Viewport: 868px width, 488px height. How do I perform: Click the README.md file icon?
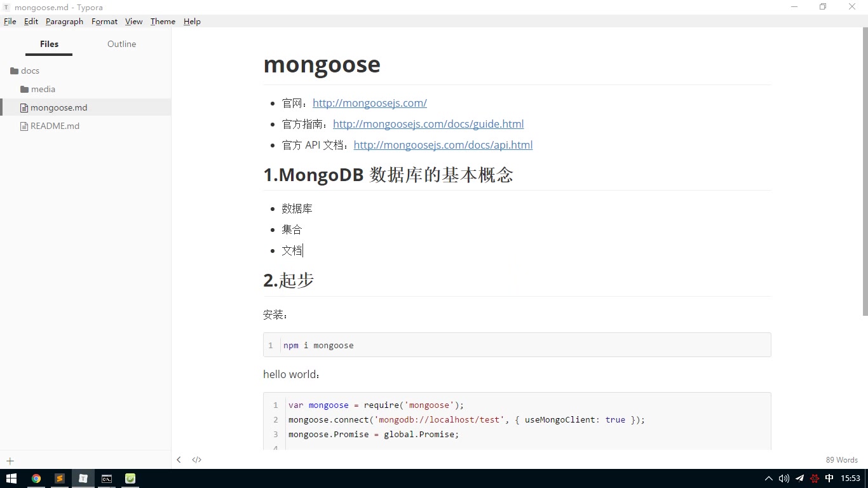pos(24,126)
